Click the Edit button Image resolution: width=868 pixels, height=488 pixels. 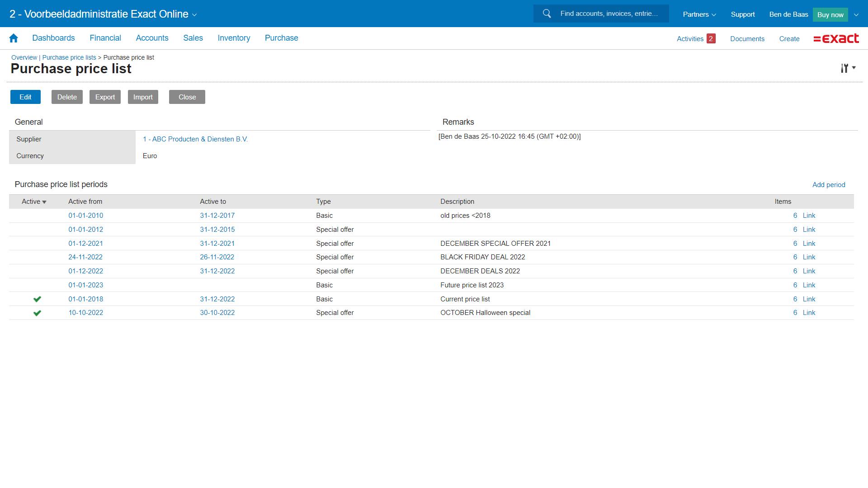coord(25,97)
